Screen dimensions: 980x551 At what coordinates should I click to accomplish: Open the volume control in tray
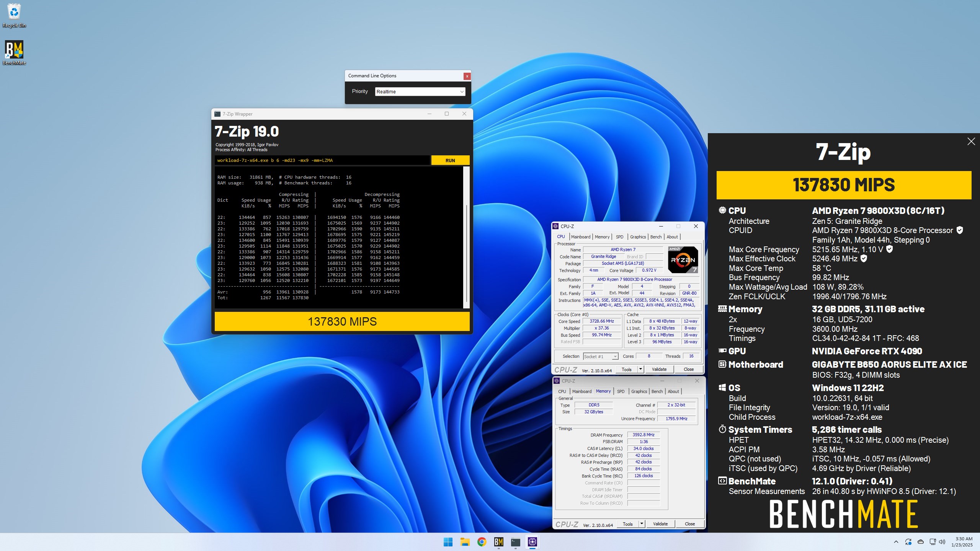(x=942, y=542)
